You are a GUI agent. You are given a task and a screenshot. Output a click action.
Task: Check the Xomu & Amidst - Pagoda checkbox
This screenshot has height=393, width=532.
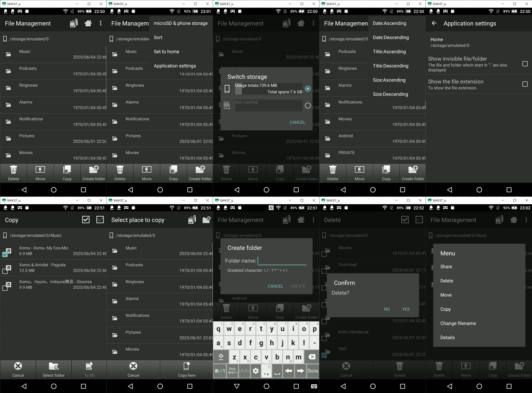point(5,271)
